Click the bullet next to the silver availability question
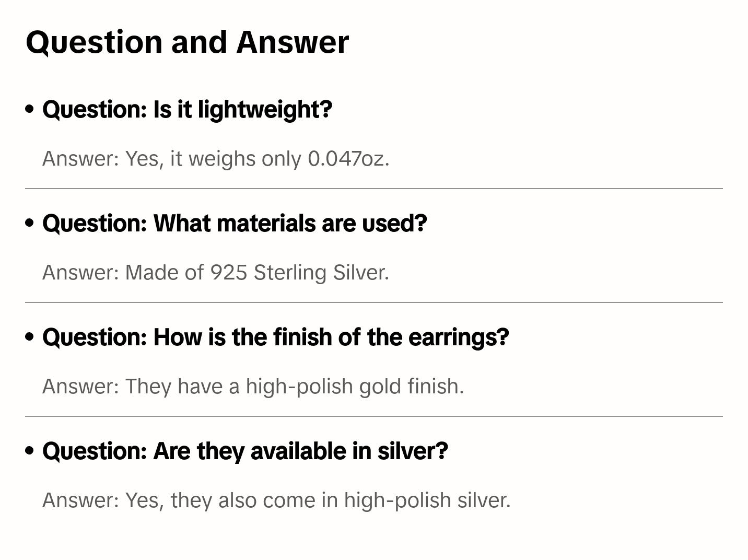The height and width of the screenshot is (560, 748). pyautogui.click(x=30, y=451)
